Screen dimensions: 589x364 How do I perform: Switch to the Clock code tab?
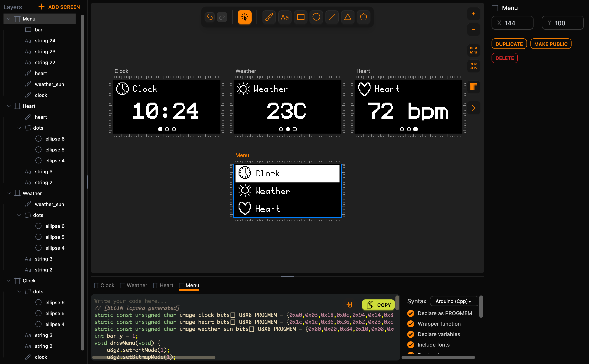point(104,285)
